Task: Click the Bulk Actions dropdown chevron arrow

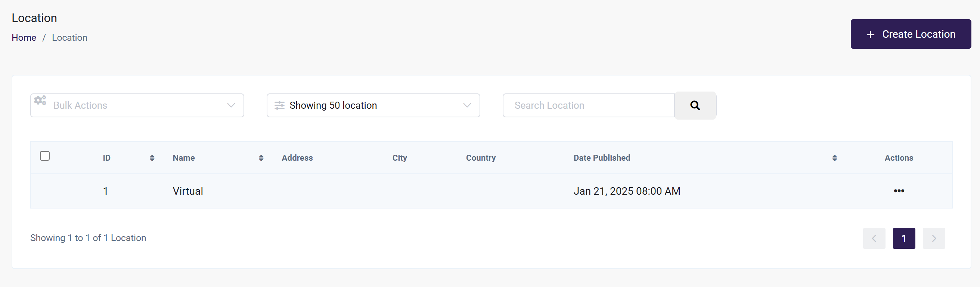Action: click(231, 105)
